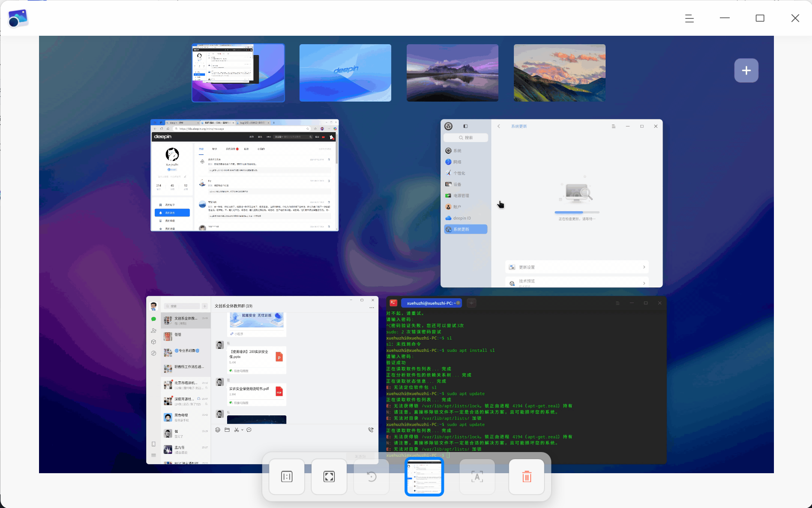Image resolution: width=812 pixels, height=508 pixels.
Task: Click the update check progress bar
Action: point(577,213)
